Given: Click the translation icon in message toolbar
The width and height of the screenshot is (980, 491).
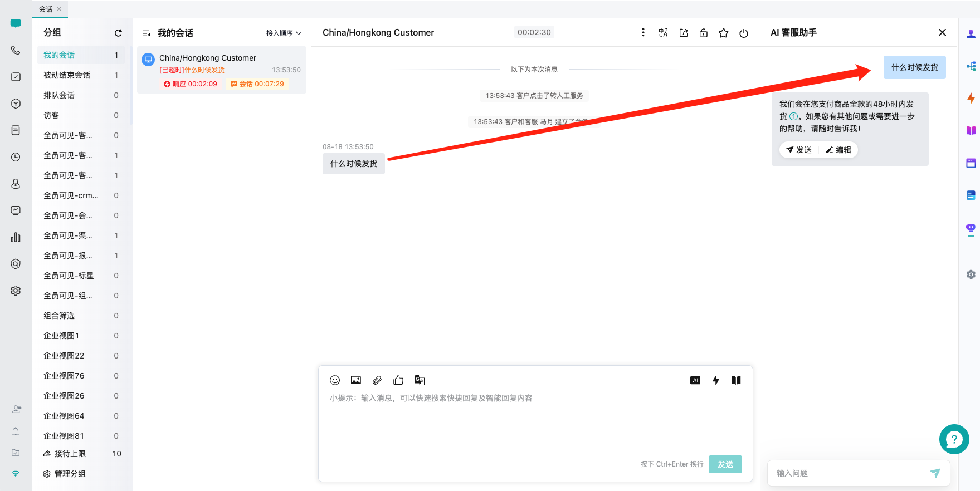Looking at the screenshot, I should [420, 380].
